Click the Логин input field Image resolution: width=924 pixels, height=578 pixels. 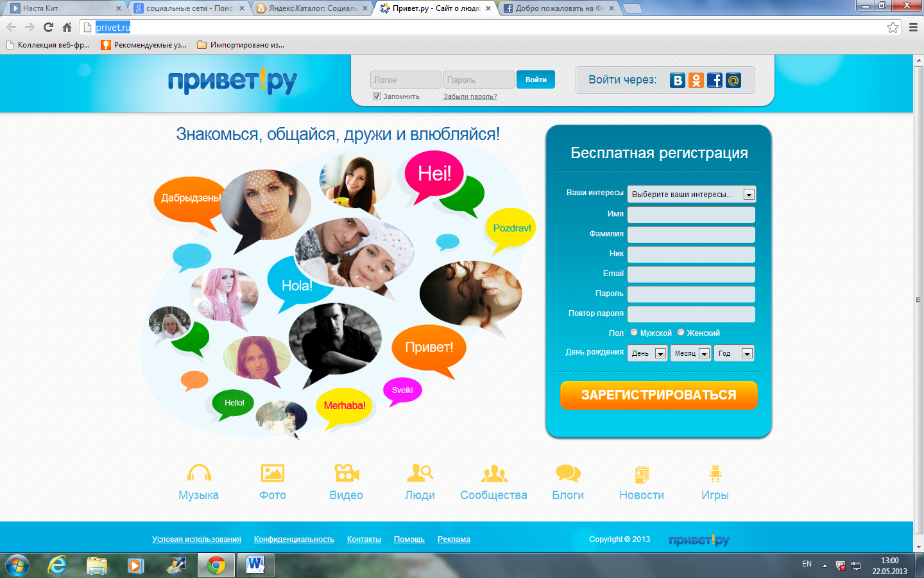coord(406,80)
